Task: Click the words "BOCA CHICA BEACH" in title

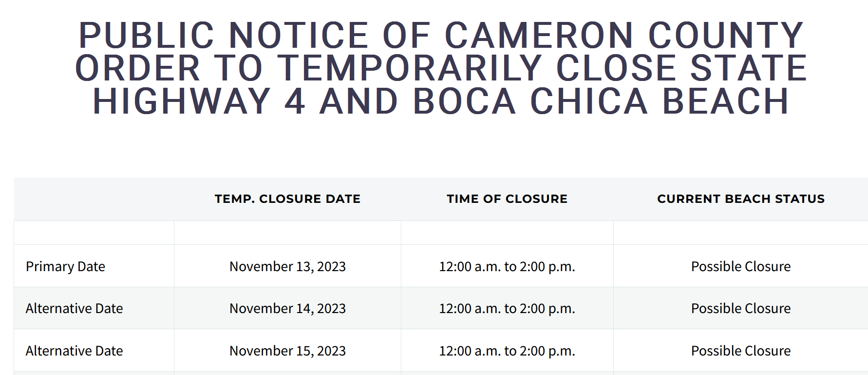Action: (601, 101)
